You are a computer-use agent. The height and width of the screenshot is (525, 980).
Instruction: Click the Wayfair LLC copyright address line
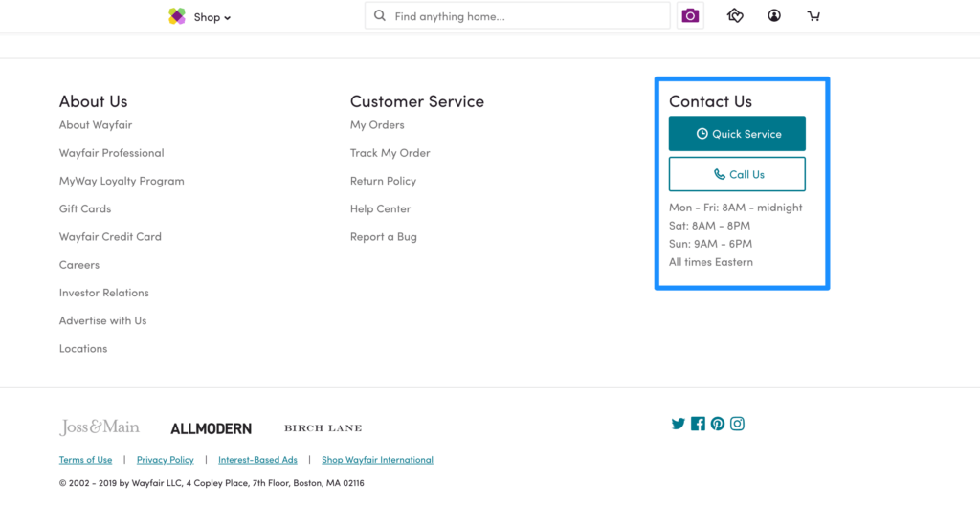pyautogui.click(x=212, y=483)
